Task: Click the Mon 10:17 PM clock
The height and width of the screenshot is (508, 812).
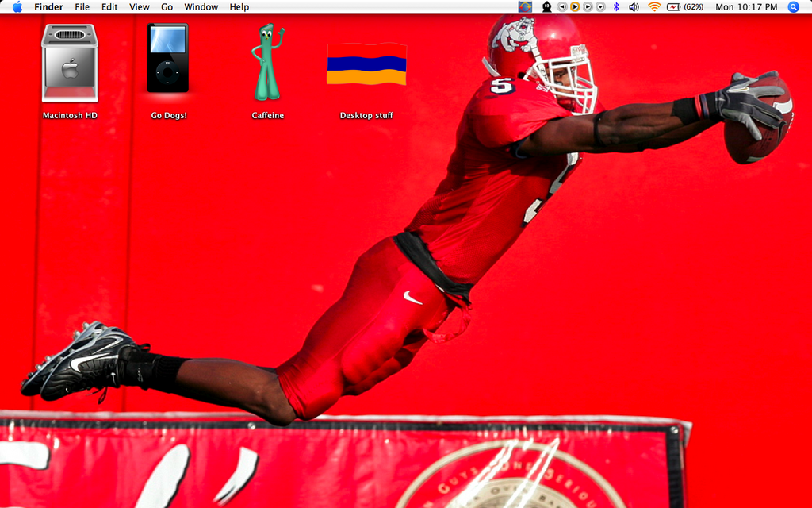Action: [746, 6]
